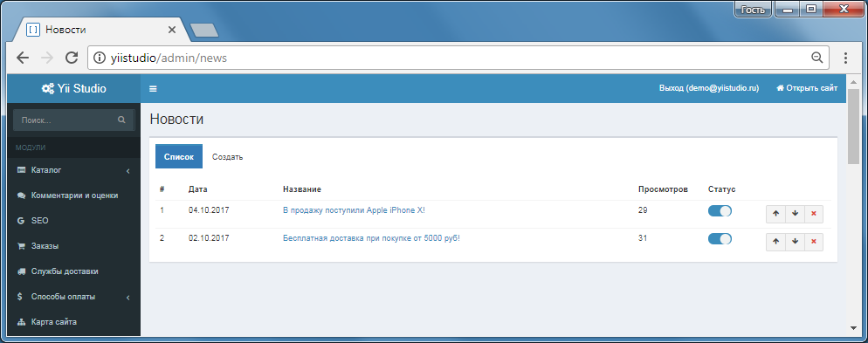Image resolution: width=868 pixels, height=343 pixels.
Task: Delete the Бесплатная доставка news item
Action: 813,242
